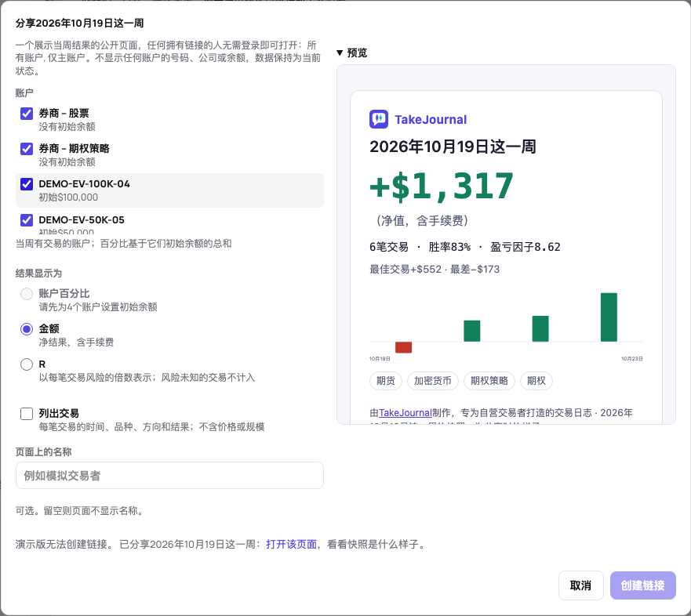Click the 期权 tag in the preview
691x616 pixels.
[x=536, y=381]
